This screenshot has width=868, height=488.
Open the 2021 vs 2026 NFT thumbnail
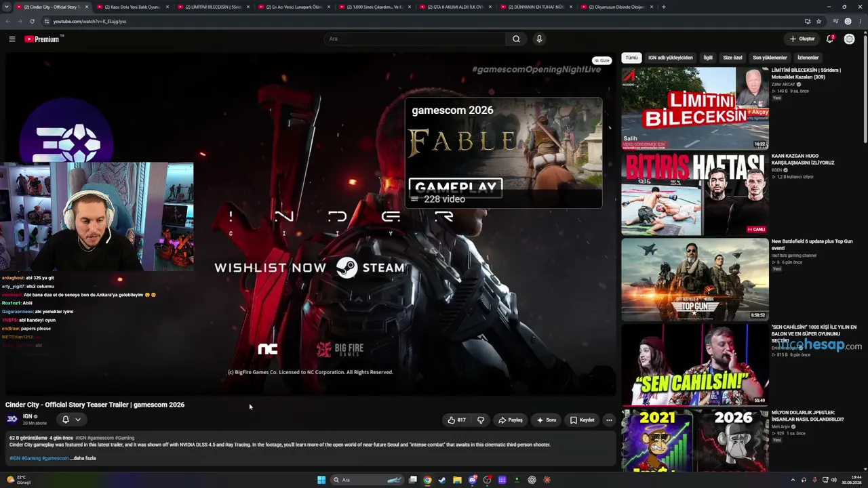coord(695,441)
